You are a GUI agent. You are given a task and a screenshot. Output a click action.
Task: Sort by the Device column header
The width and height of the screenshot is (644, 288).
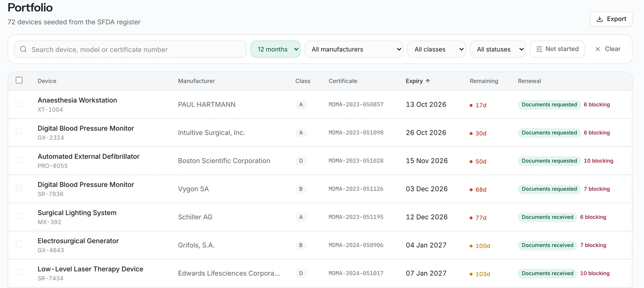(47, 81)
